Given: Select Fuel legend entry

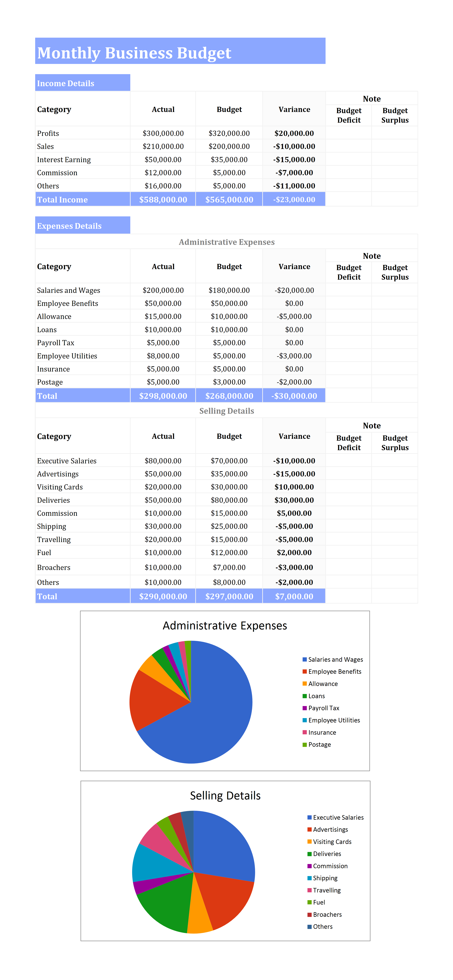Looking at the screenshot, I should pos(316,902).
